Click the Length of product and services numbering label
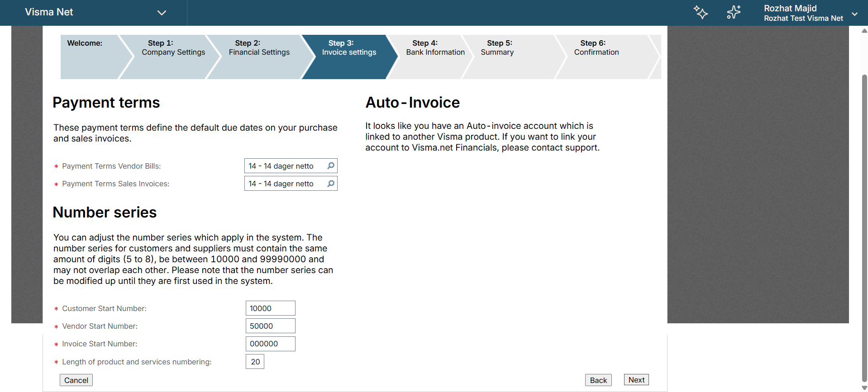This screenshot has height=392, width=868. click(137, 362)
